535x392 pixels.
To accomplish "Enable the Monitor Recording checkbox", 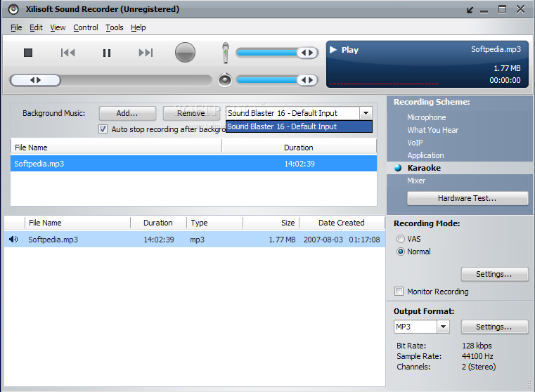I will tap(399, 292).
